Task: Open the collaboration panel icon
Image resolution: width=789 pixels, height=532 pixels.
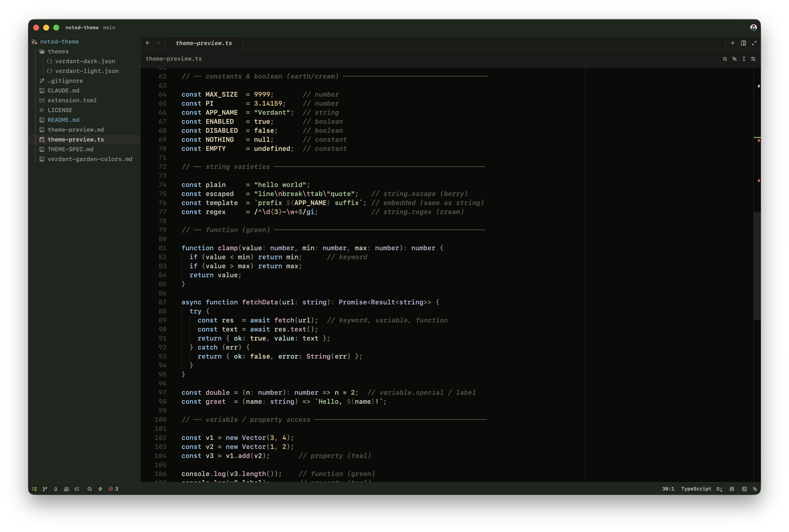Action: coord(67,489)
